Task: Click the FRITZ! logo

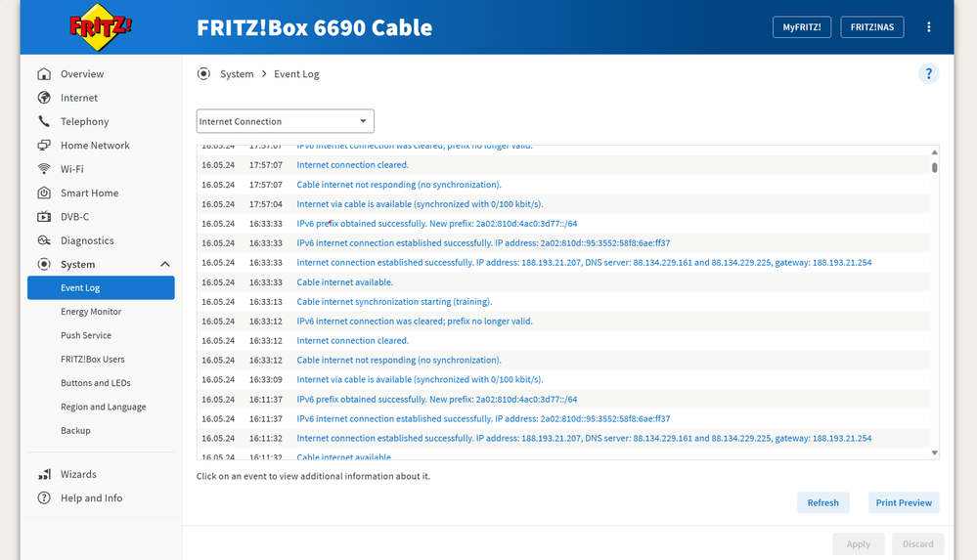Action: pos(101,26)
